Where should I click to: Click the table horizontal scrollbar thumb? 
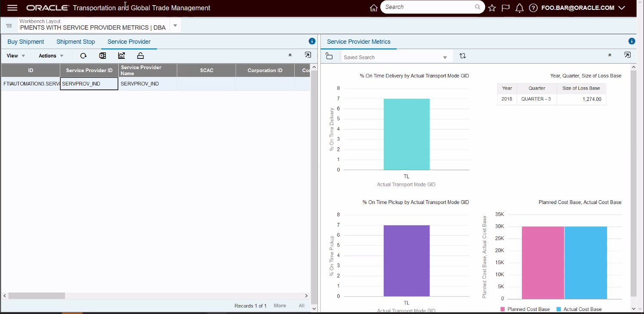pos(37,296)
